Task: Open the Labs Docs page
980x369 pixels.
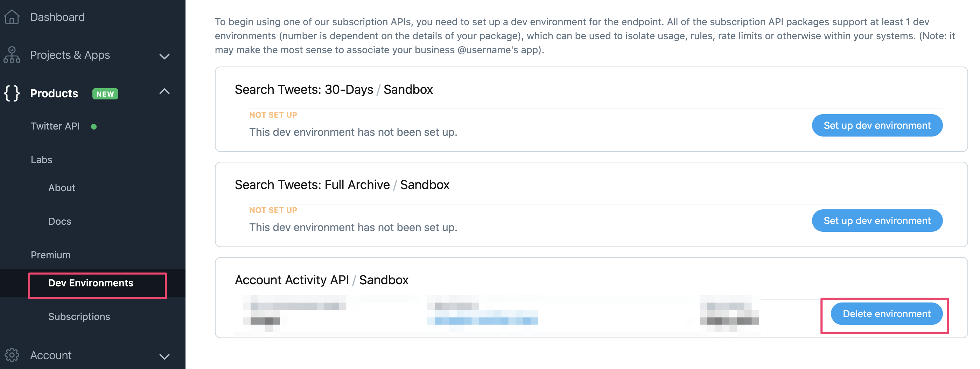Action: [60, 221]
